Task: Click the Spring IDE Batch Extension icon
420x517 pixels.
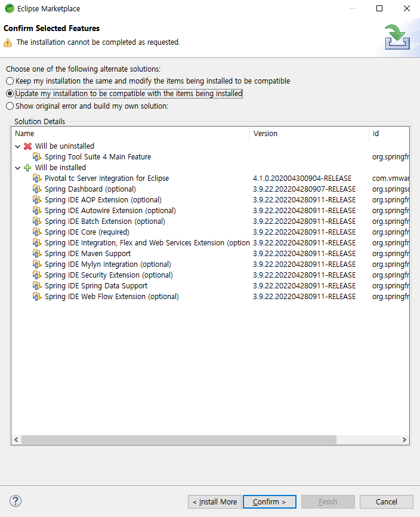Action: (37, 221)
